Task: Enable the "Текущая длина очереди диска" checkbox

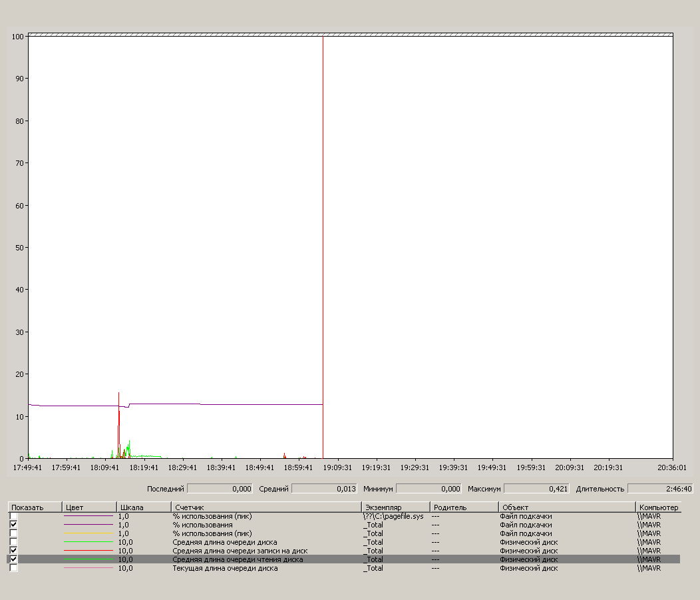Action: (x=13, y=568)
